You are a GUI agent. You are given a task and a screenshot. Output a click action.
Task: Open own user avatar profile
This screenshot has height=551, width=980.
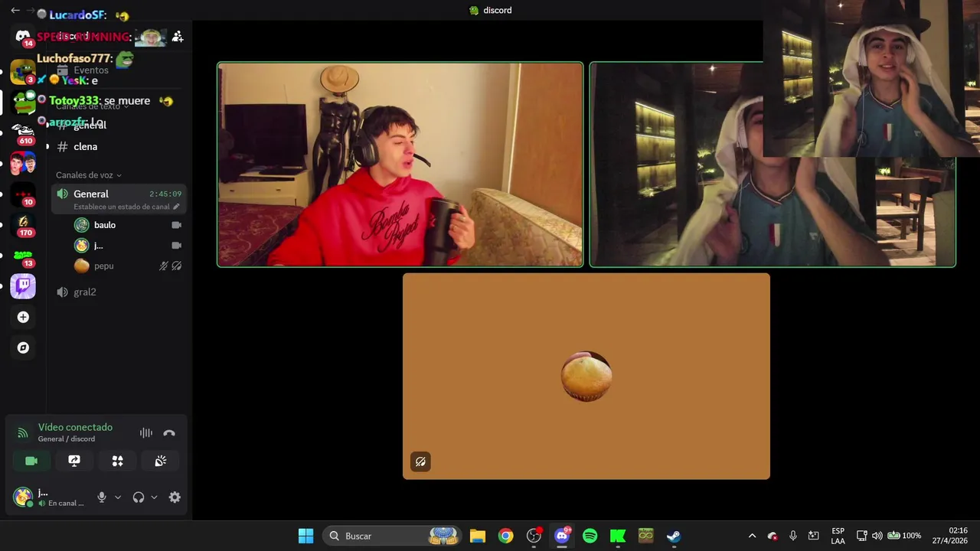point(23,497)
